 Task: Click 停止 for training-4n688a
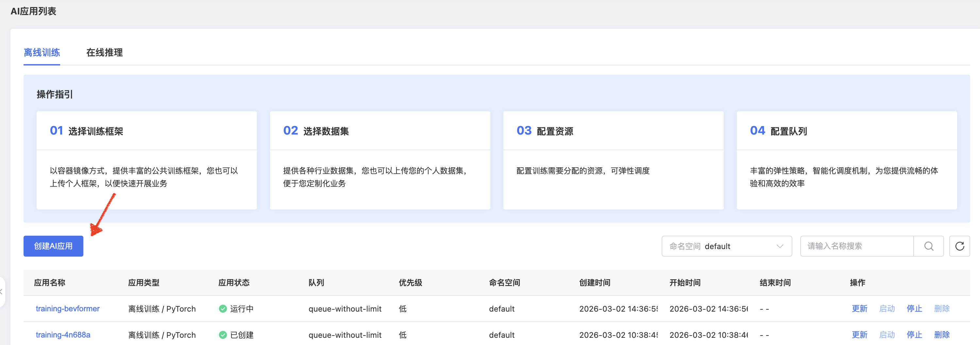pos(914,335)
